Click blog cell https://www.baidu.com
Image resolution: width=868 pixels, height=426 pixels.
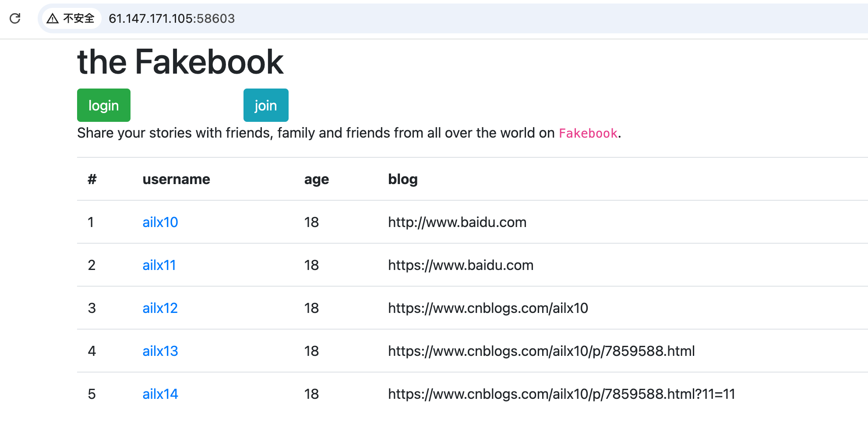(x=461, y=265)
